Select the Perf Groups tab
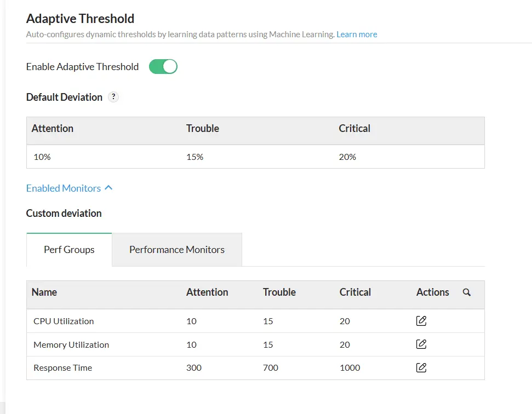532x414 pixels. click(x=68, y=249)
